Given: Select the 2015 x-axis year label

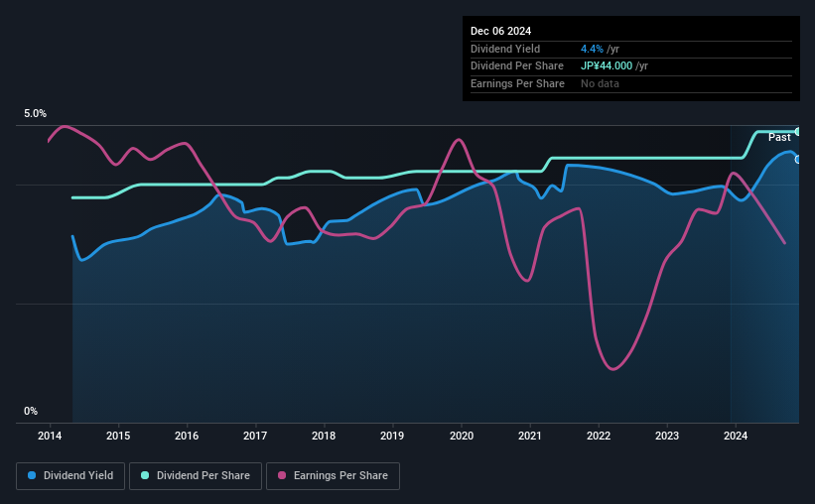Looking at the screenshot, I should pos(118,436).
